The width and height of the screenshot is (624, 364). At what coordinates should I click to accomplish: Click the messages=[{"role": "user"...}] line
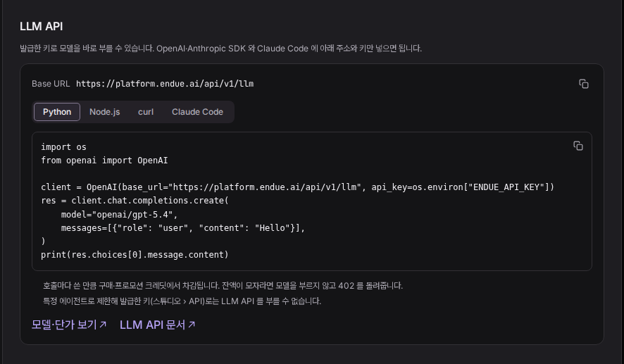point(183,228)
